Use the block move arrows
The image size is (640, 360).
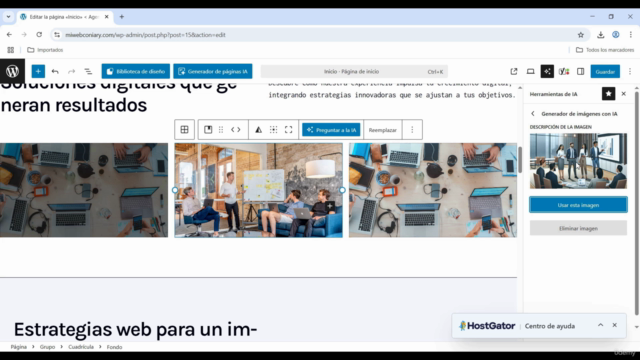tap(236, 130)
